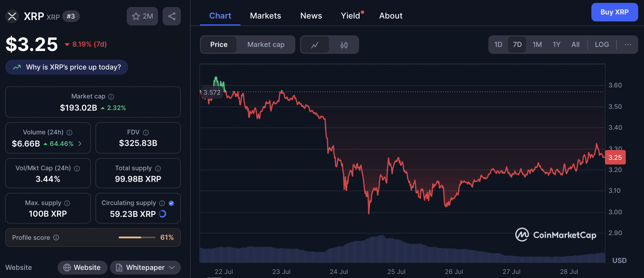Click the XRP logo icon
644x278 pixels.
pos(12,16)
